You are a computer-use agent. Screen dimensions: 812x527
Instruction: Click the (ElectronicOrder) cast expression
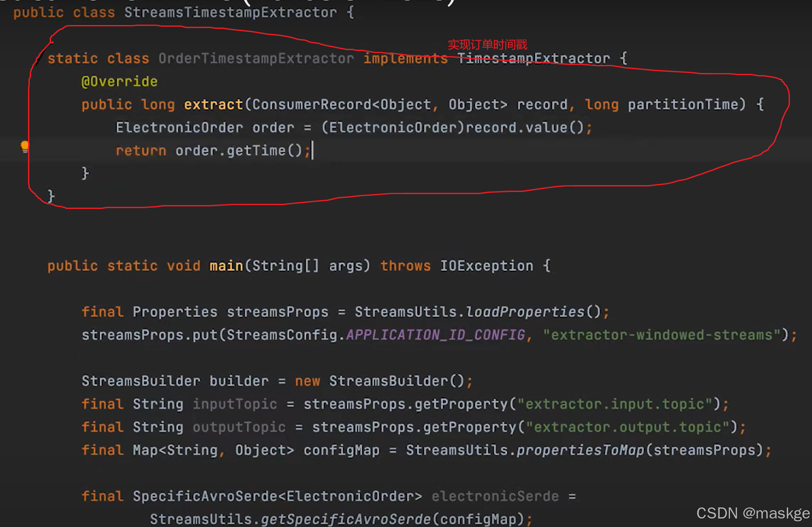tap(393, 127)
